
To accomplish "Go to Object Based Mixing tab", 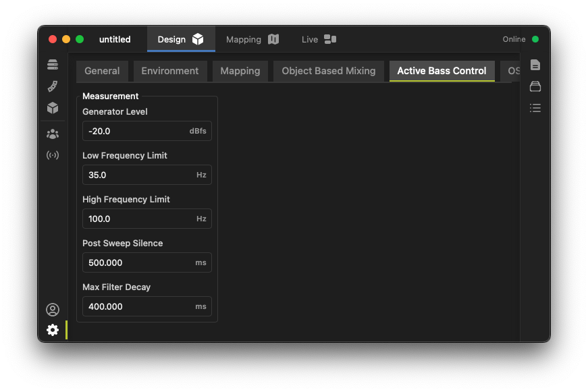I will tap(328, 71).
